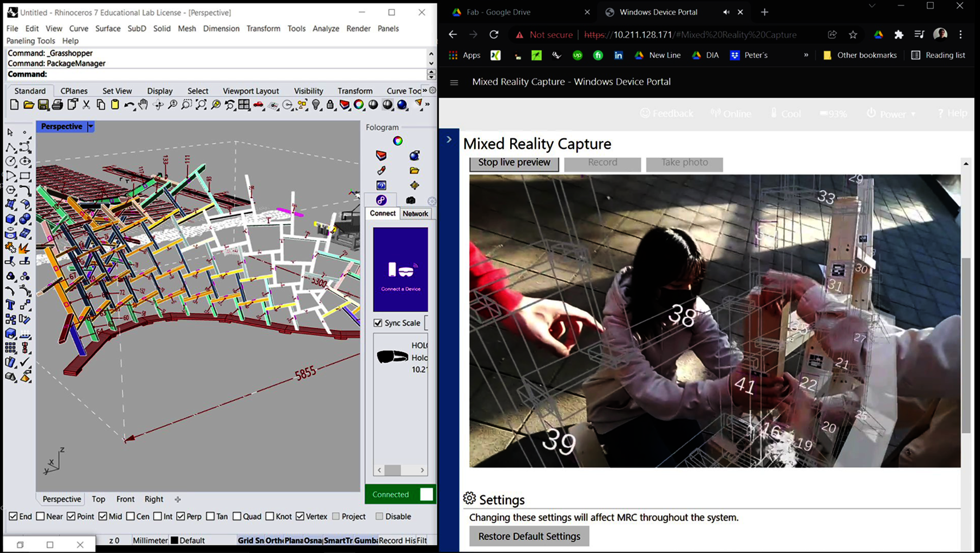Click the color wheel icon in Fologram panel
Viewport: 980px width, 553px height.
point(398,141)
